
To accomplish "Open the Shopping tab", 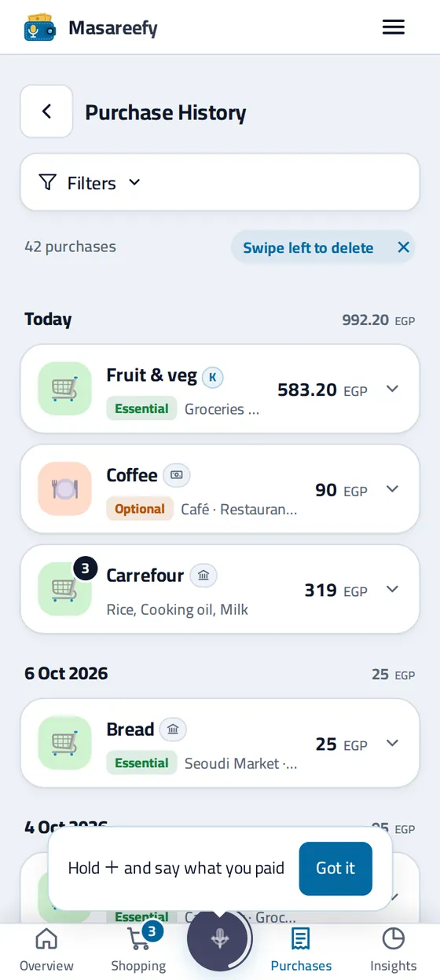I will [138, 950].
